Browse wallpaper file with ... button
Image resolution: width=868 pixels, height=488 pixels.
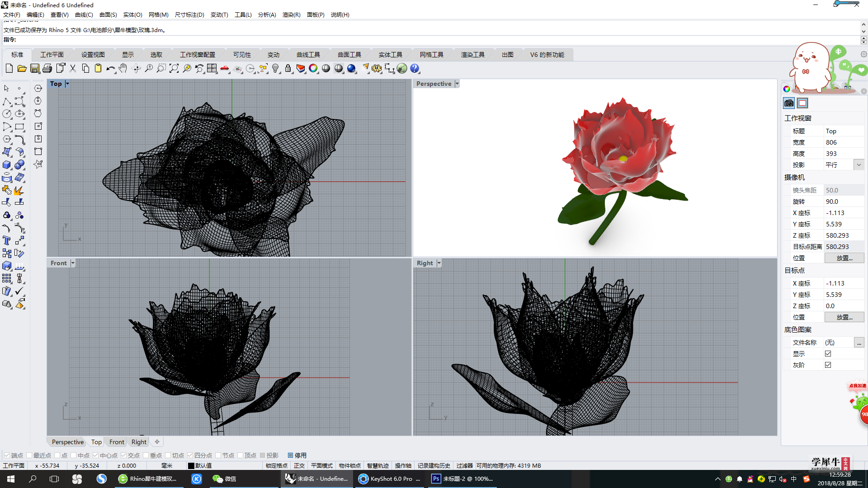click(x=859, y=343)
